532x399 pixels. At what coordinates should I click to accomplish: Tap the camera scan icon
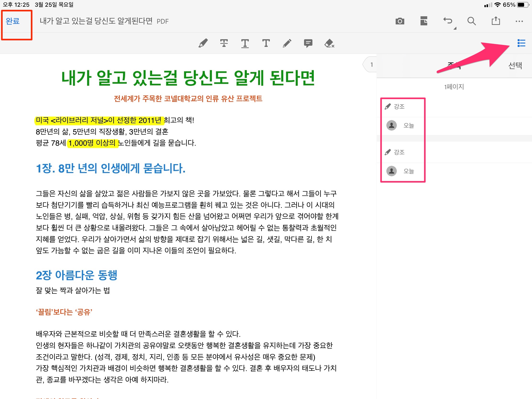400,21
